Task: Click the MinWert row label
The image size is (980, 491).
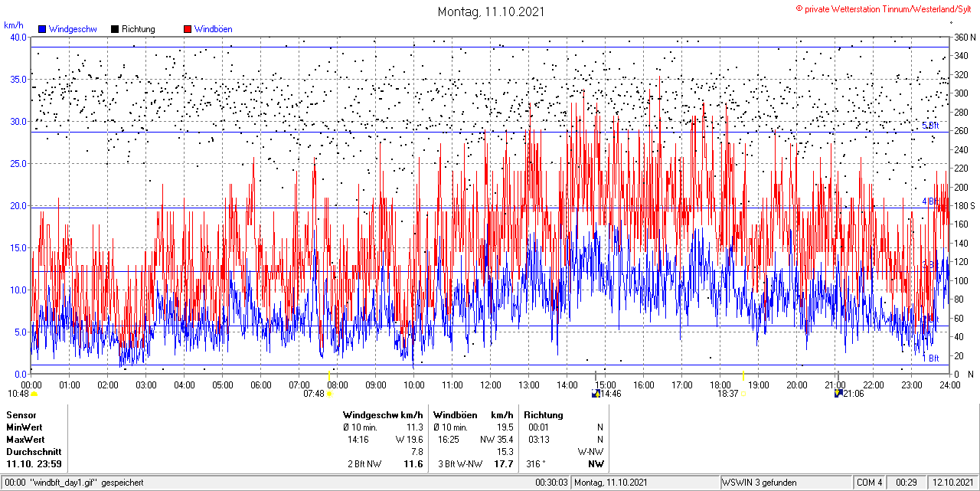Action: tap(24, 427)
